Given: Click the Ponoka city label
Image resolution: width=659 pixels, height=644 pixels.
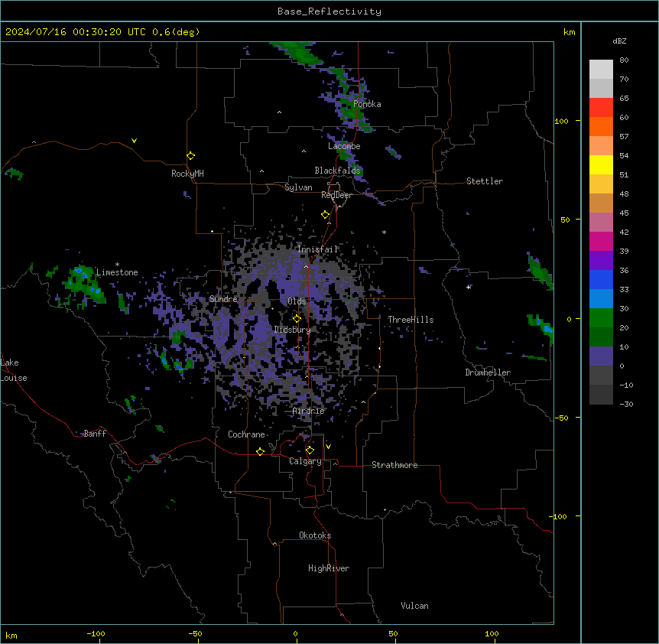Looking at the screenshot, I should [x=367, y=104].
